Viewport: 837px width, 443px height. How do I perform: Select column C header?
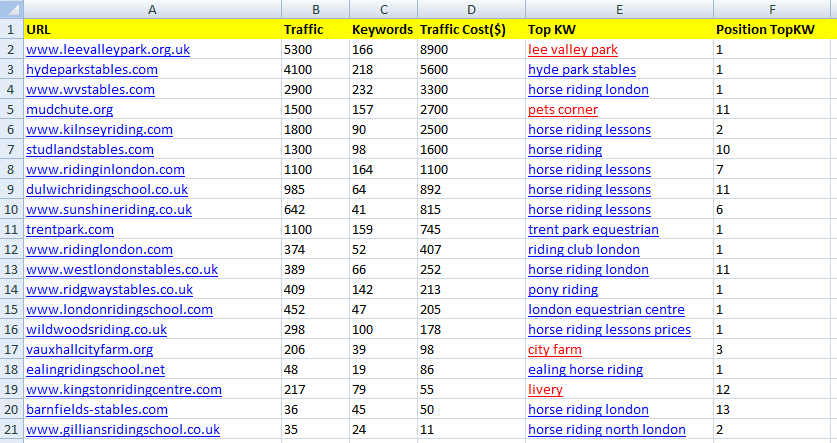[383, 9]
